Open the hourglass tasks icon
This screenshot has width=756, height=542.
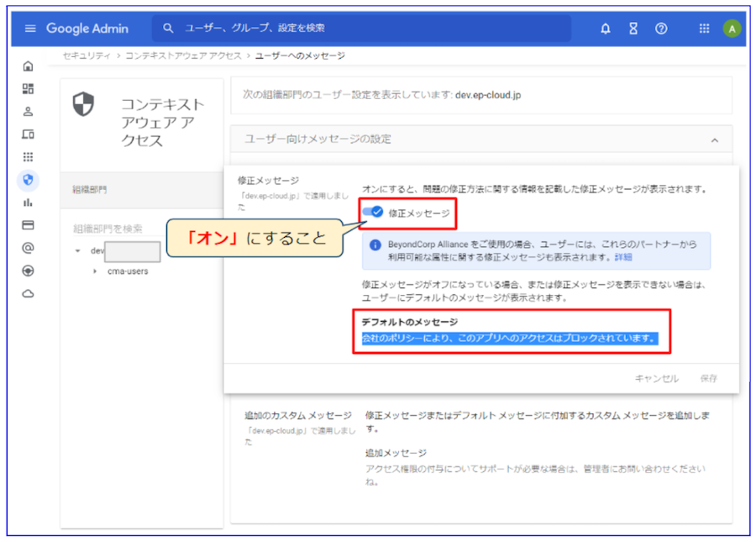633,29
